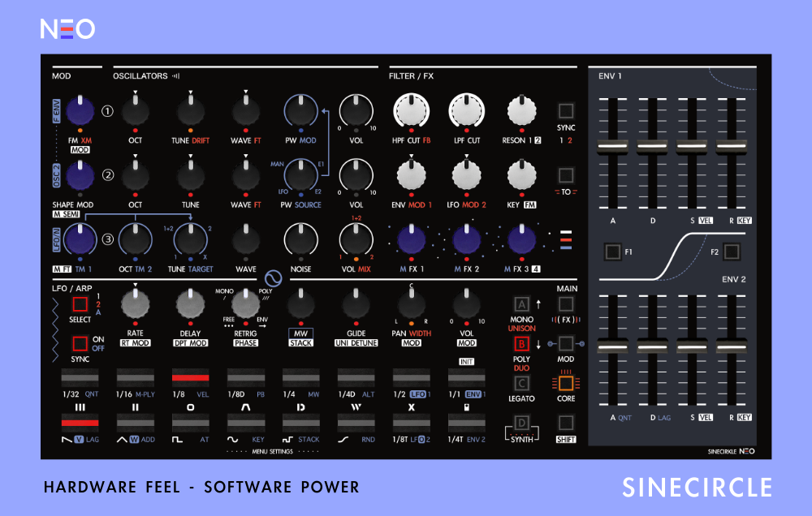Viewport: 812px width, 516px height.
Task: Click the orange CORE chip icon
Action: (565, 383)
